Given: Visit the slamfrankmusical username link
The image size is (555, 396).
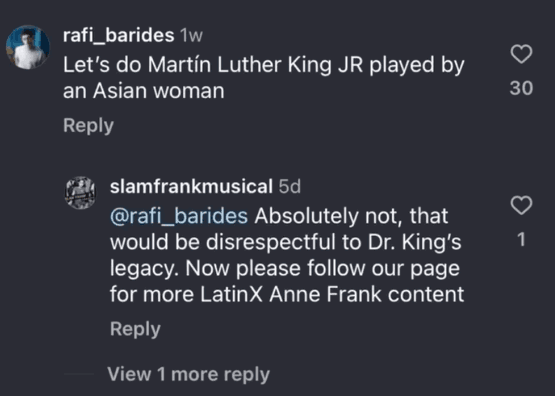Looking at the screenshot, I should click(191, 186).
